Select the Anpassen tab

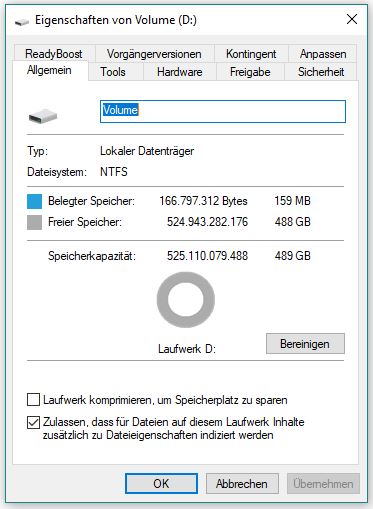pyautogui.click(x=323, y=54)
